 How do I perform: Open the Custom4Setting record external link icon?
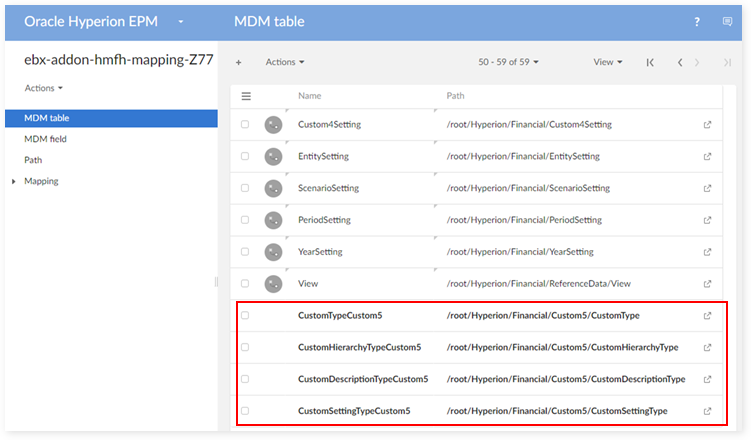pyautogui.click(x=707, y=124)
